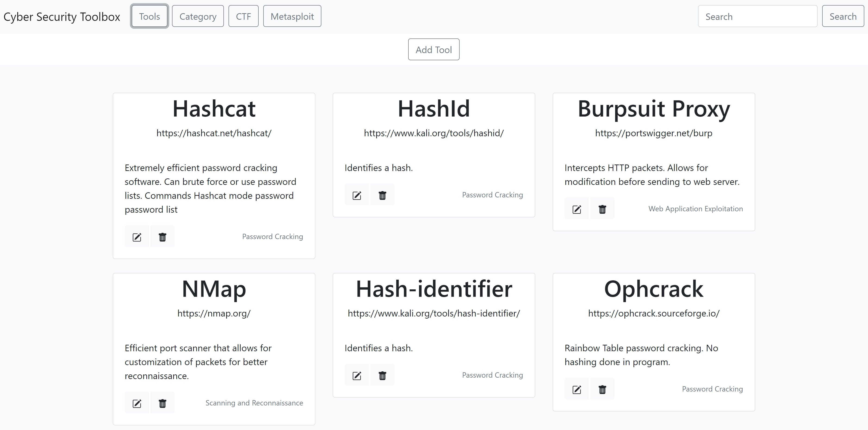Edit the Hash-identifier entry
The image size is (868, 430).
pos(357,375)
